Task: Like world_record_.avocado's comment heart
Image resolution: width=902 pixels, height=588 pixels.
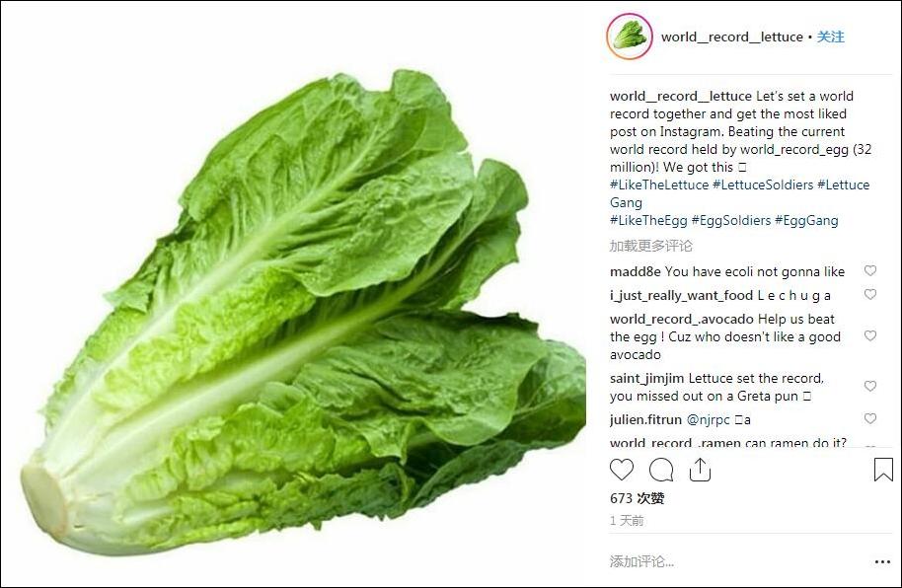Action: pyautogui.click(x=870, y=335)
